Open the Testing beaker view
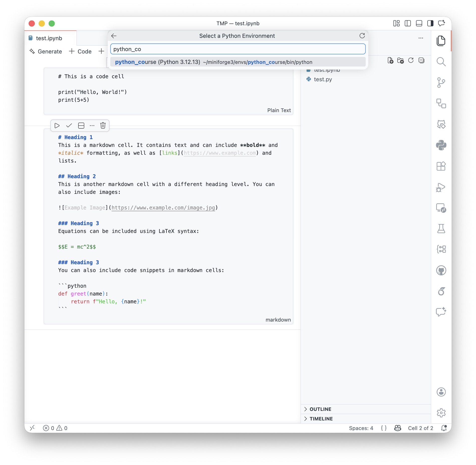This screenshot has height=465, width=476. pyautogui.click(x=441, y=229)
